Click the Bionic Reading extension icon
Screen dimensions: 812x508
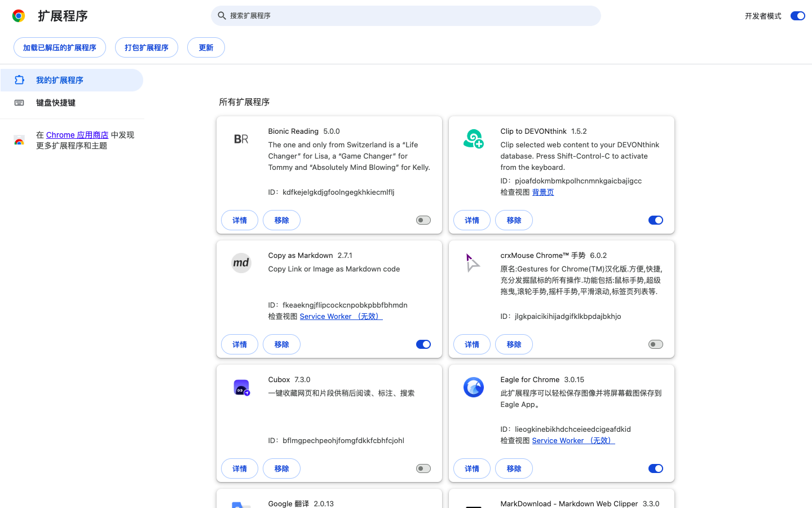coord(241,139)
